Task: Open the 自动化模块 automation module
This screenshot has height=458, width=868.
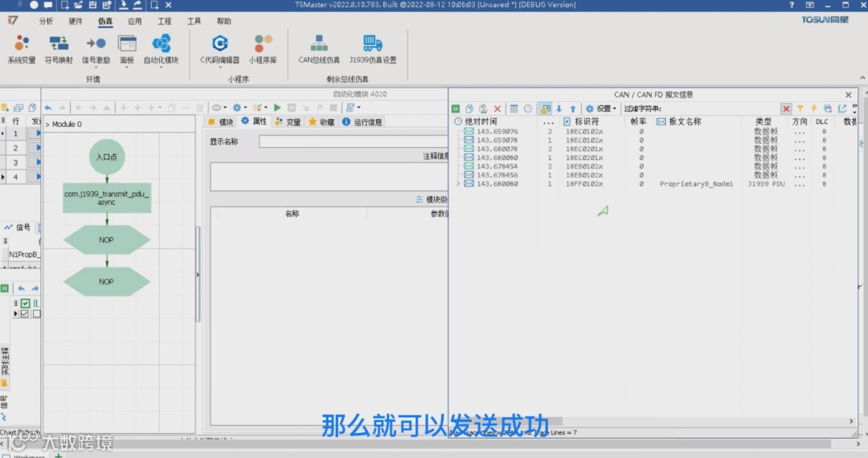Action: 161,49
